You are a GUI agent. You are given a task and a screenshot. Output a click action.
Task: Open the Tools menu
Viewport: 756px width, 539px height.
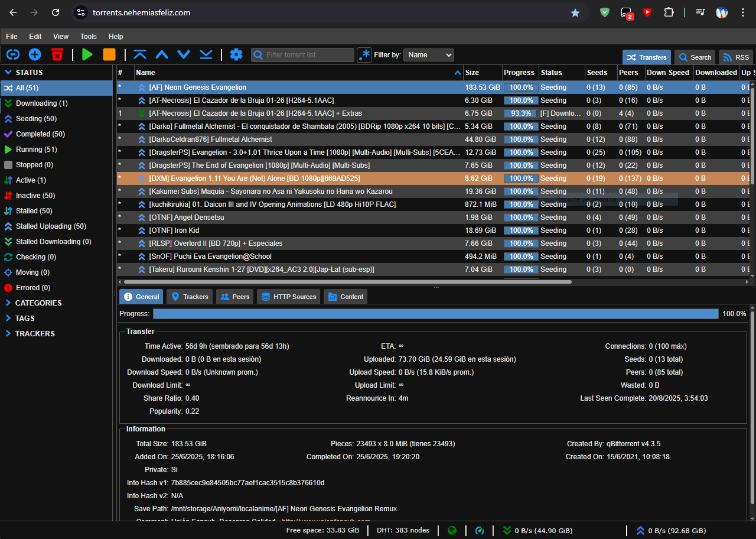click(89, 36)
